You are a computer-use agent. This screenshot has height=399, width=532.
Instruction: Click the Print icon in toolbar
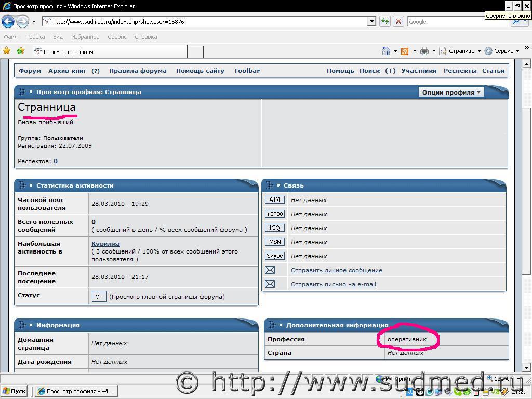click(x=424, y=51)
